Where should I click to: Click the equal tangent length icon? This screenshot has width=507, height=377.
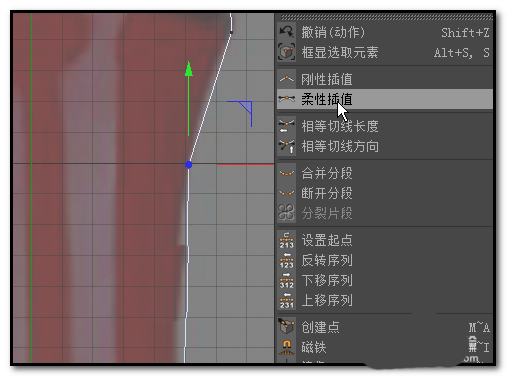(x=286, y=126)
